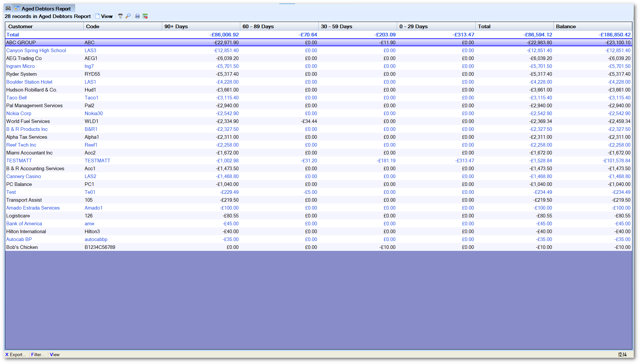Select Miami Accountant Inc row
The width and height of the screenshot is (640, 364).
pos(318,153)
